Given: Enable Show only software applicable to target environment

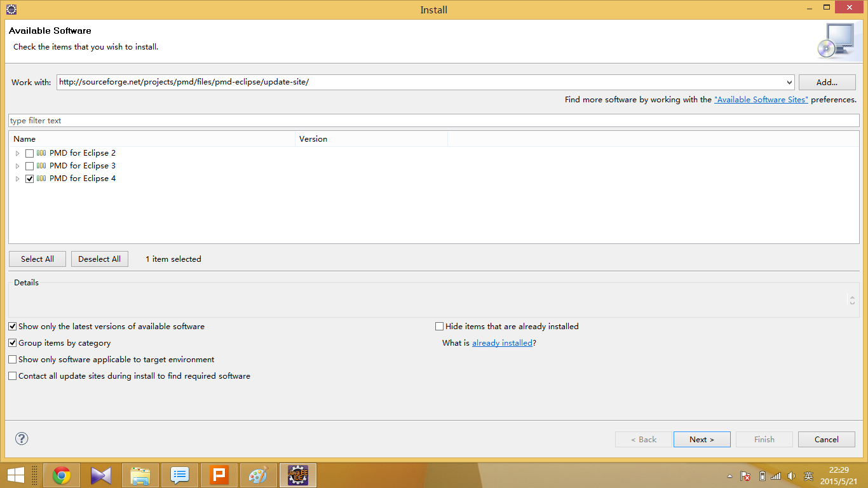Looking at the screenshot, I should point(13,360).
